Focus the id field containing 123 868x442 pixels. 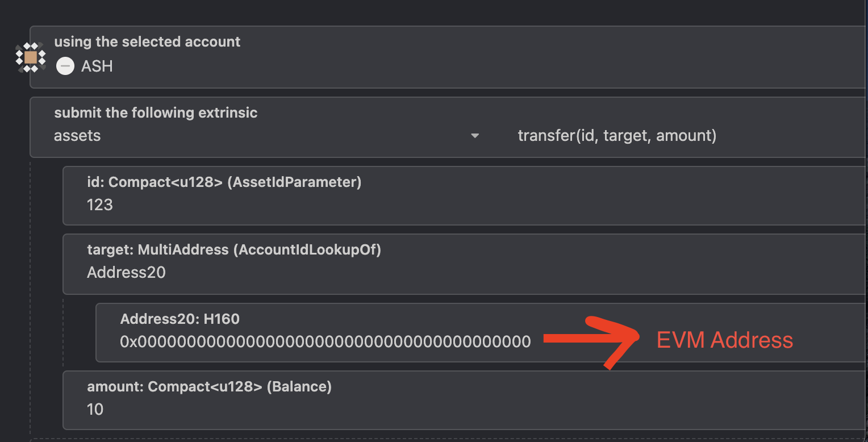pyautogui.click(x=100, y=205)
